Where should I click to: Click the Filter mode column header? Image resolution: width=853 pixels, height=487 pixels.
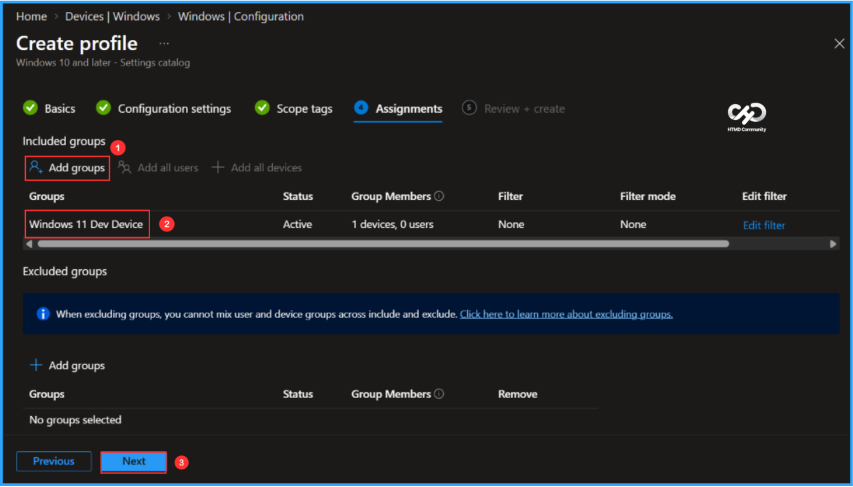click(647, 196)
